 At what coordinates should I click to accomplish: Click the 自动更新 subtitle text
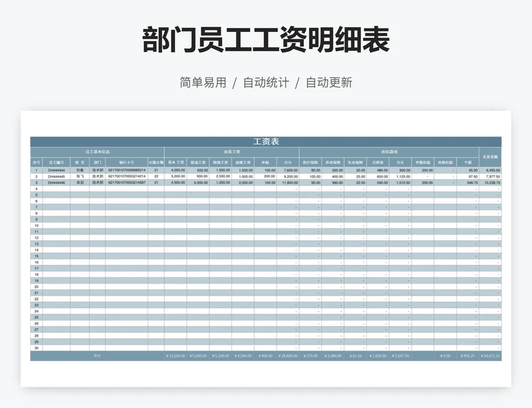pyautogui.click(x=329, y=83)
